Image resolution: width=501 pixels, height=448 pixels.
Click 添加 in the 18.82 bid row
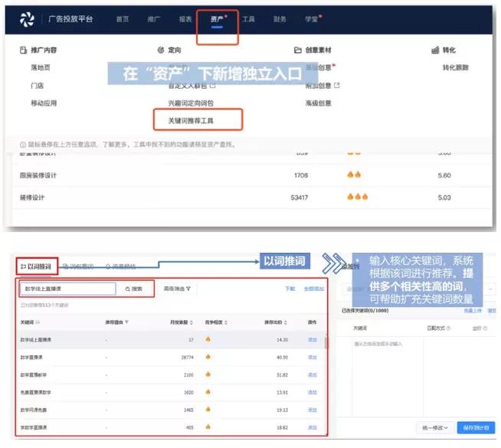pyautogui.click(x=312, y=427)
